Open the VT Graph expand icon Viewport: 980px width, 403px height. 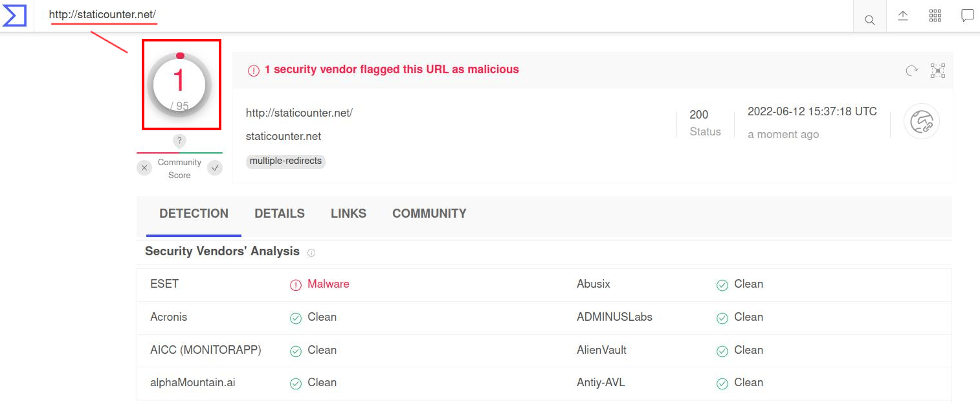pyautogui.click(x=937, y=70)
